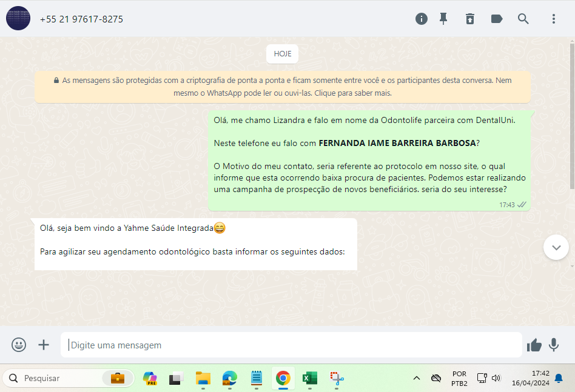Open Windows taskbar search box
575x392 pixels.
(x=68, y=378)
